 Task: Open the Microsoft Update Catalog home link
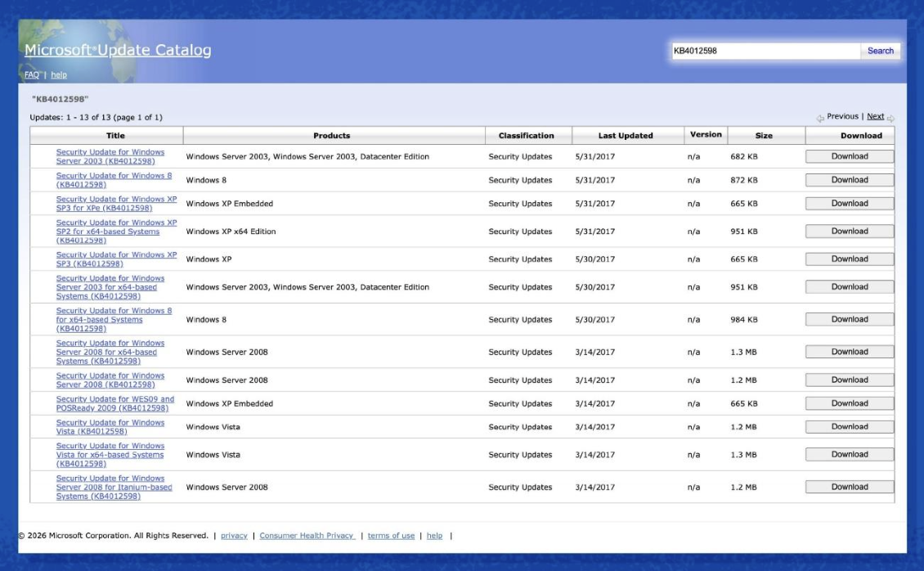tap(118, 50)
